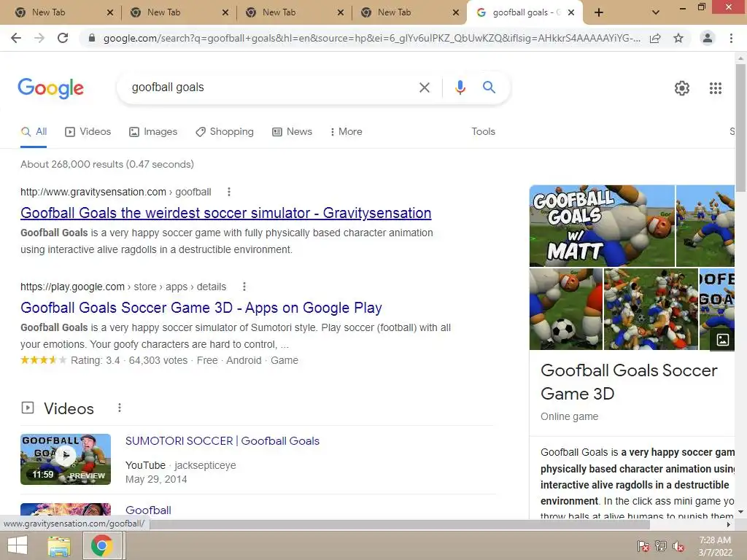Go to Google homepage via logo
Screen dimensions: 747x560
click(50, 88)
